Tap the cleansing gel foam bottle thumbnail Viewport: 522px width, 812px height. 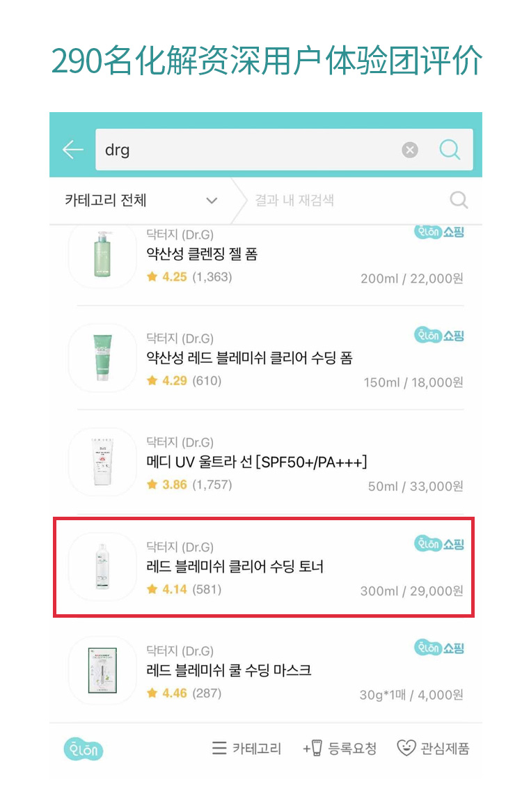pyautogui.click(x=102, y=256)
